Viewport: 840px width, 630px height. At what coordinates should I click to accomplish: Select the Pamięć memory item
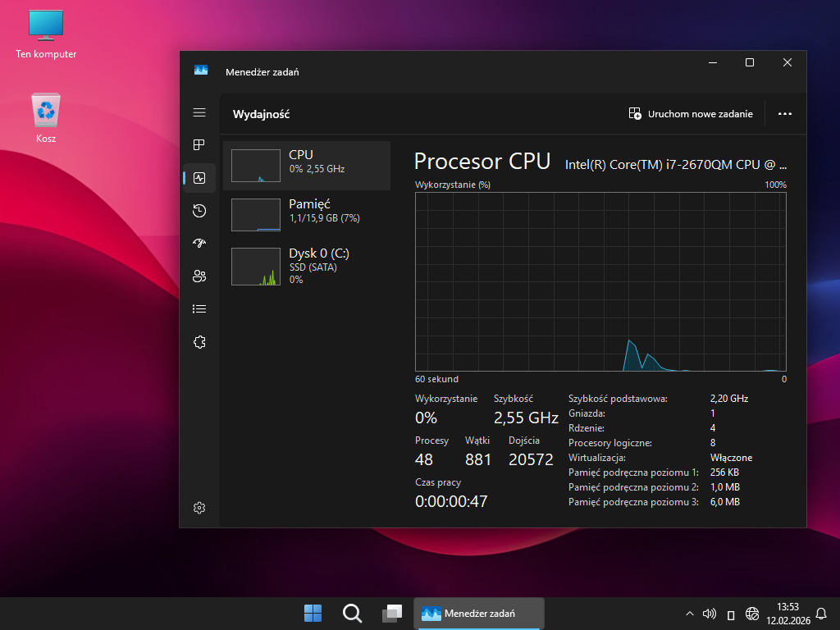[x=307, y=215]
